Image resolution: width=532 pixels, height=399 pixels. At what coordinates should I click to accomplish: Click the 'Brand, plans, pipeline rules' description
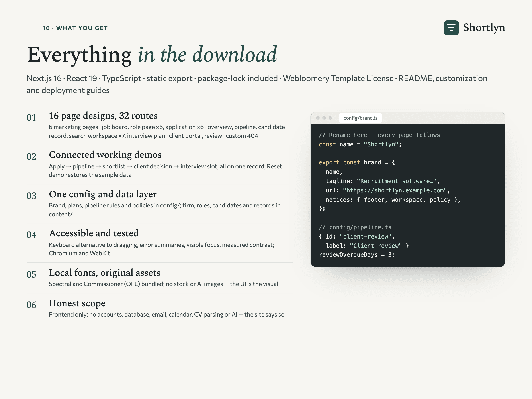pyautogui.click(x=164, y=210)
